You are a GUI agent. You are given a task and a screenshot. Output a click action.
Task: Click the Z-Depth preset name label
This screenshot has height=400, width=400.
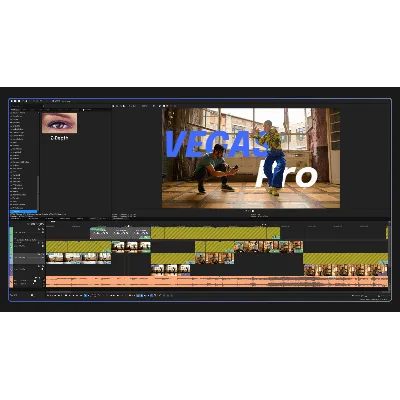click(59, 138)
